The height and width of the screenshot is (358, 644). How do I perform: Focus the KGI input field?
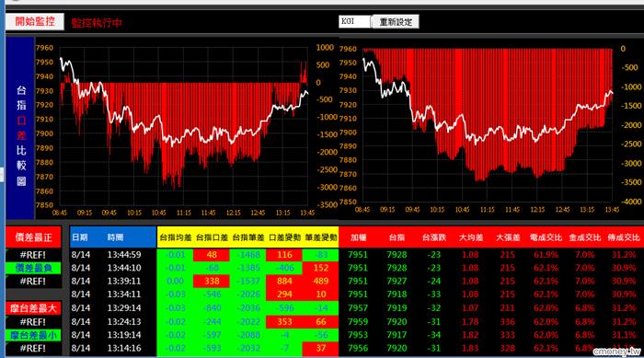[x=354, y=21]
